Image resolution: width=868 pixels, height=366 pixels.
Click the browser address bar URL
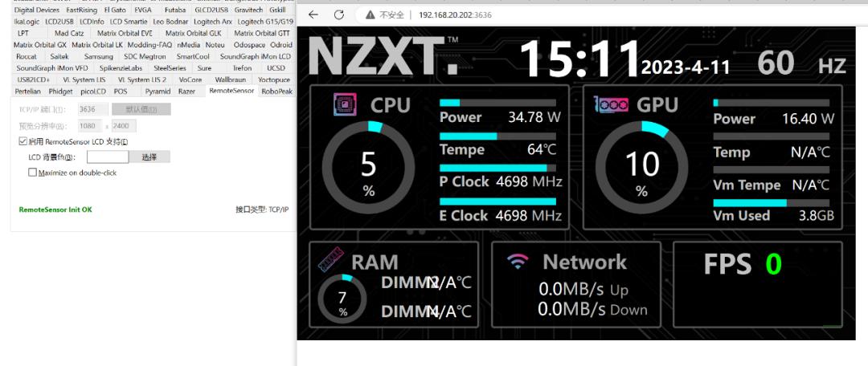click(x=455, y=15)
